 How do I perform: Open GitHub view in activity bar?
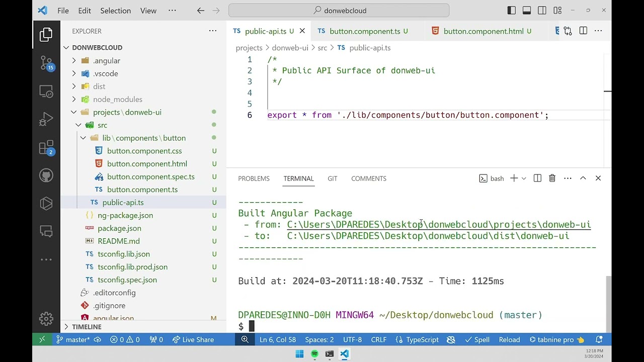coord(46,175)
